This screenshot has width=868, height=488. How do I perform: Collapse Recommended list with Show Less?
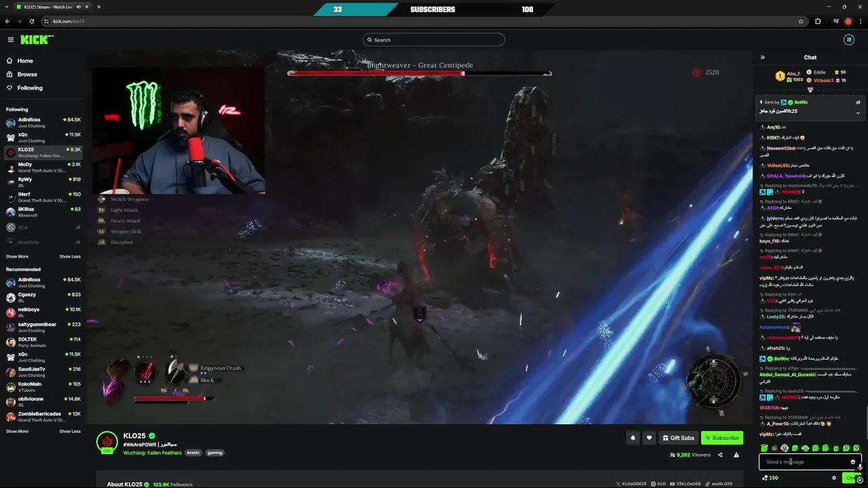coord(70,432)
